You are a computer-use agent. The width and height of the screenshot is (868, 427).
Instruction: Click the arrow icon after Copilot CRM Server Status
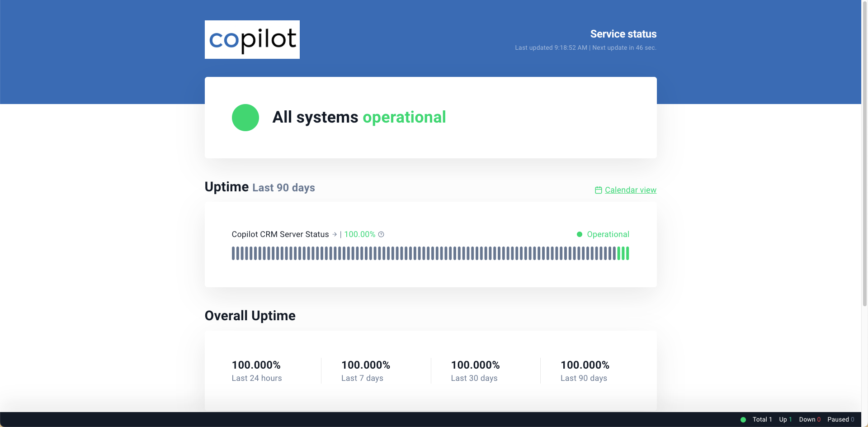point(335,234)
